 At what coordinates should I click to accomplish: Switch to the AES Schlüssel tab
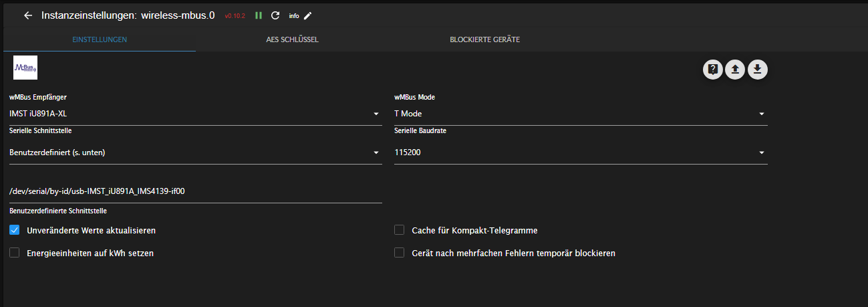292,39
